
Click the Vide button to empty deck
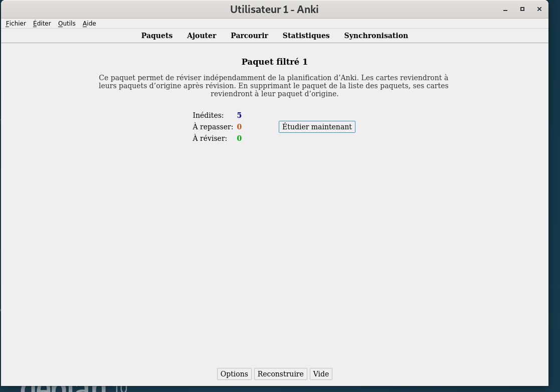(321, 374)
